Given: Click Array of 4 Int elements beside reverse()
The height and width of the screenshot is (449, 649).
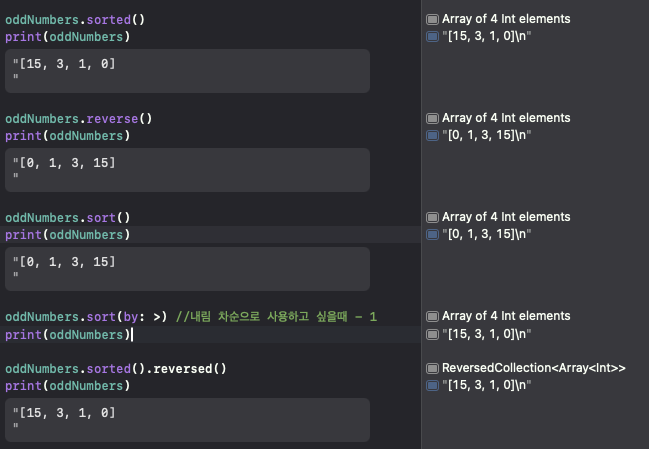Looking at the screenshot, I should coord(506,118).
